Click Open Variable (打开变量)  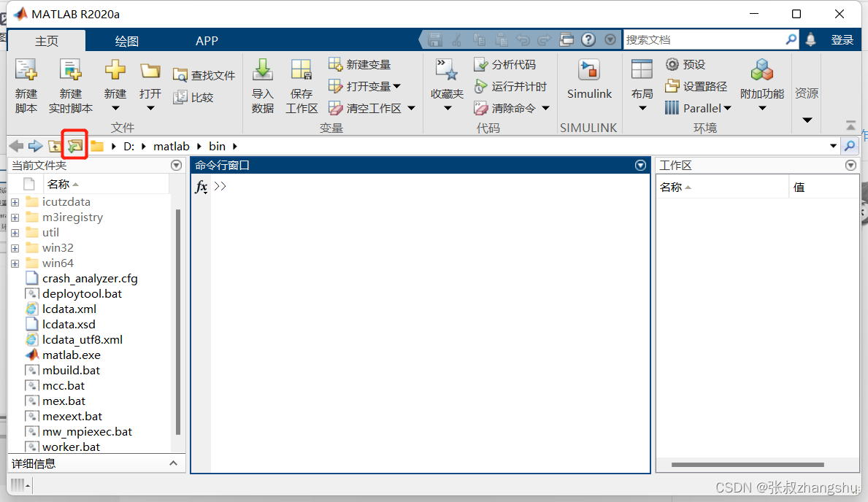click(364, 86)
